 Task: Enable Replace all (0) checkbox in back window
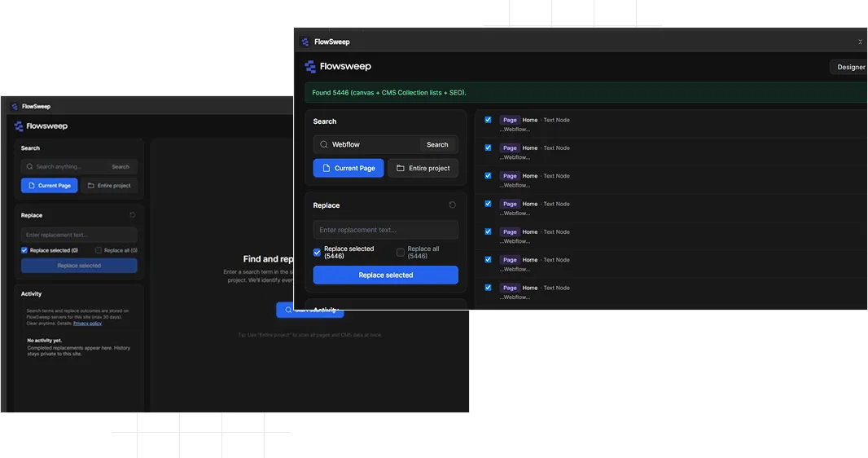pyautogui.click(x=99, y=250)
